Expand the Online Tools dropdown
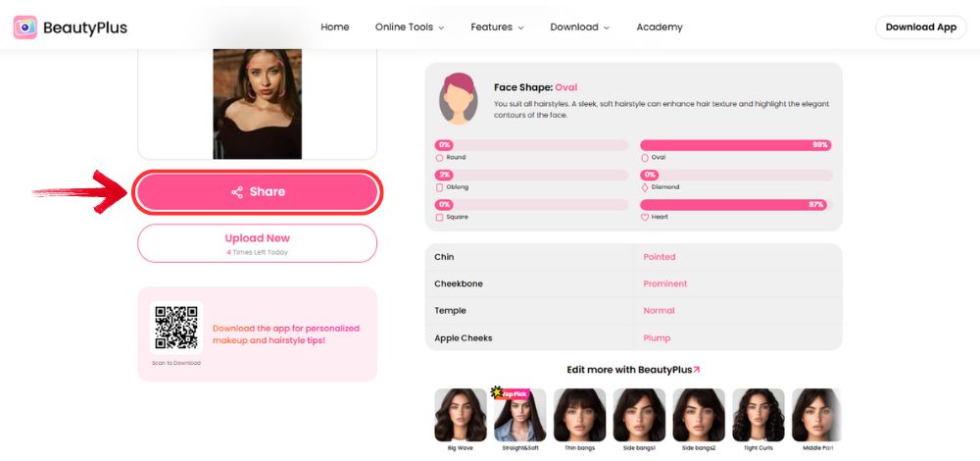Image resolution: width=980 pixels, height=461 pixels. pos(410,27)
